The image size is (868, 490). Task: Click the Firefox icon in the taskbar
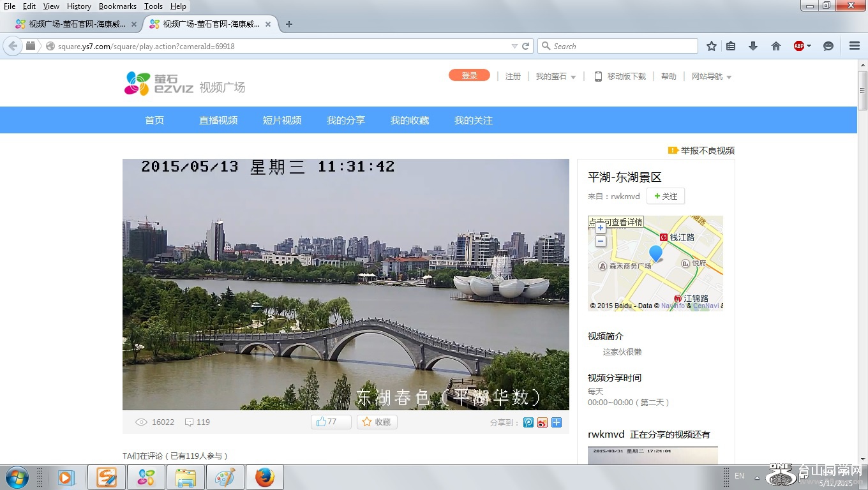tap(264, 477)
